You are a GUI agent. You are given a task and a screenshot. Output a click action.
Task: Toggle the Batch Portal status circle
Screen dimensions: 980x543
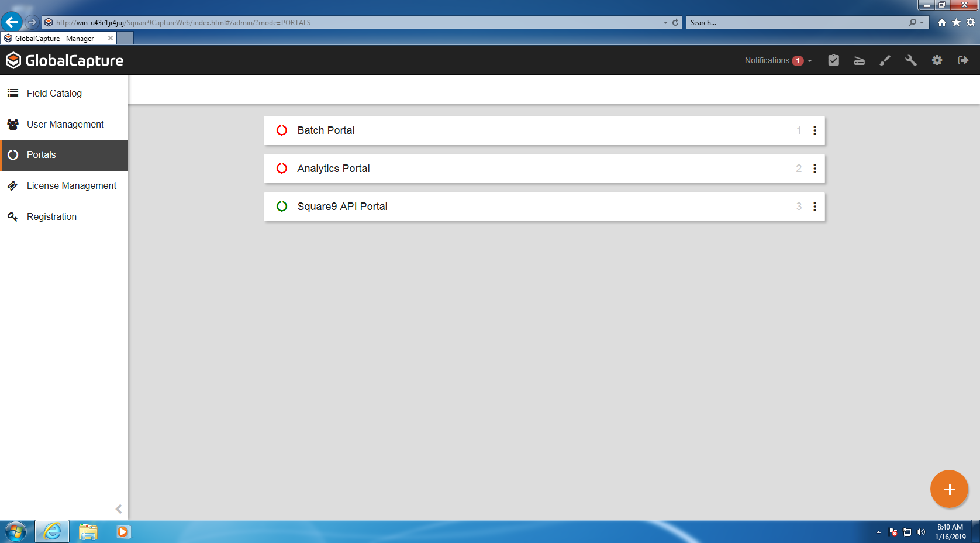pos(282,130)
